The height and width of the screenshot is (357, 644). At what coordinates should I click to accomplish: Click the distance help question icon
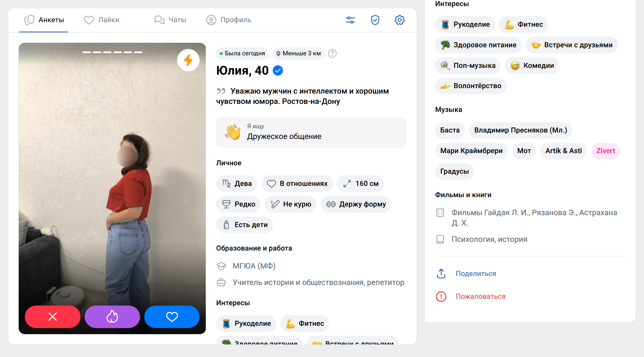pyautogui.click(x=332, y=53)
